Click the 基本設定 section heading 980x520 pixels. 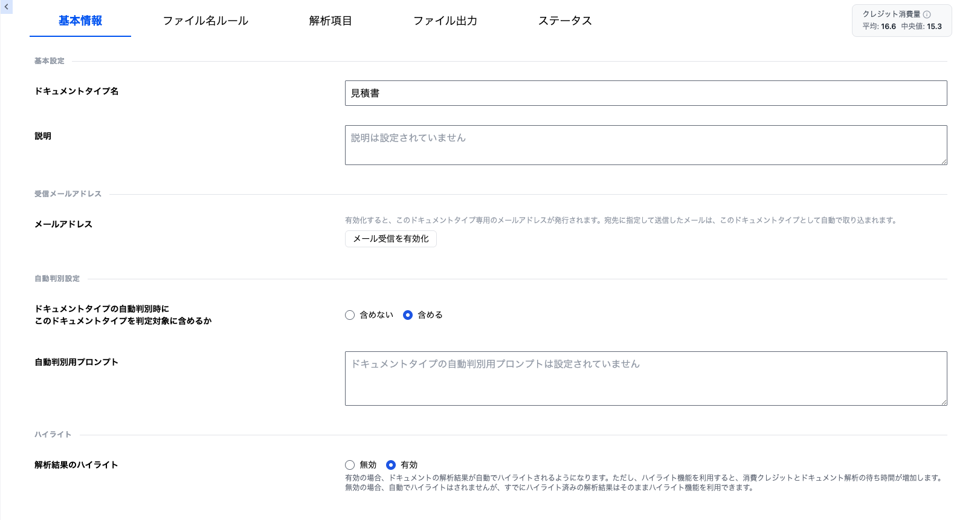click(50, 61)
